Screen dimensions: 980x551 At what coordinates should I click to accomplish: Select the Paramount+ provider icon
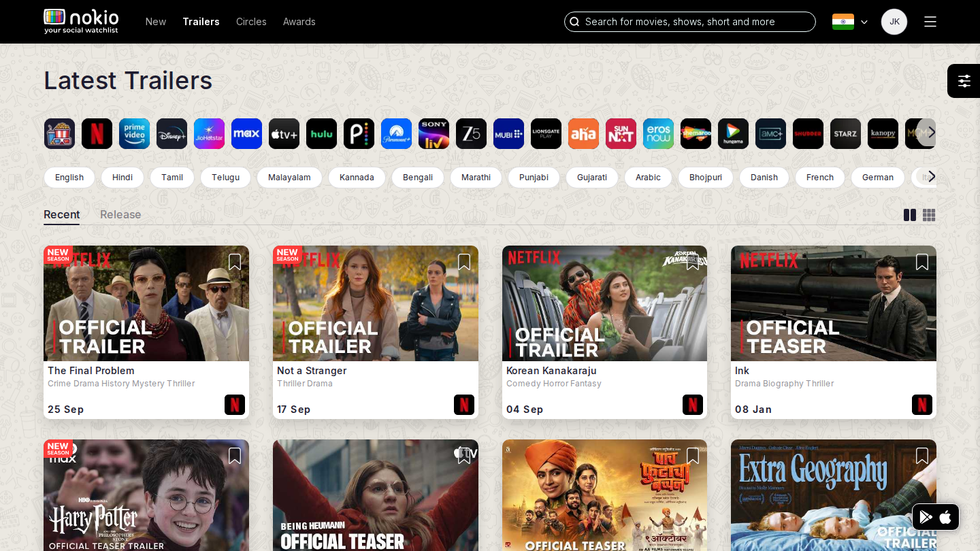pos(396,133)
